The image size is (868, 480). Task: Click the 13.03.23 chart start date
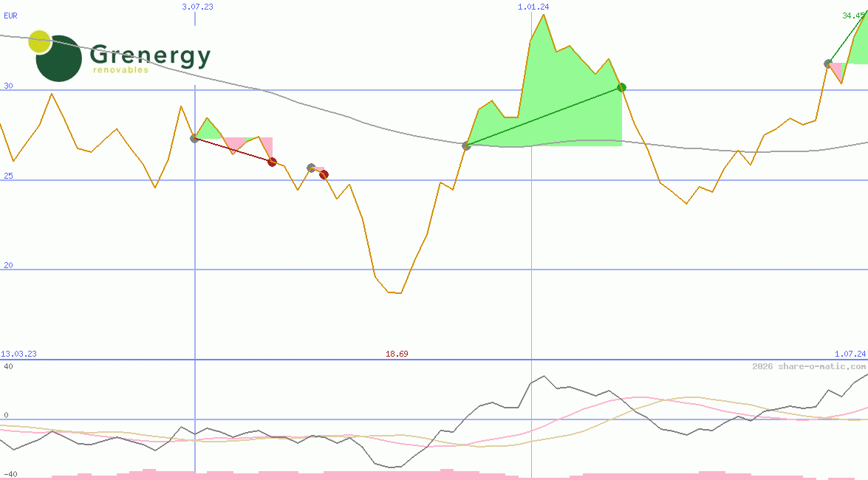[x=18, y=354]
